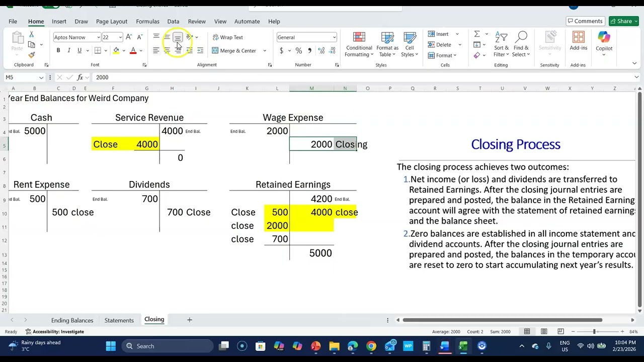
Task: Expand the font color dropdown arrow
Action: click(141, 51)
